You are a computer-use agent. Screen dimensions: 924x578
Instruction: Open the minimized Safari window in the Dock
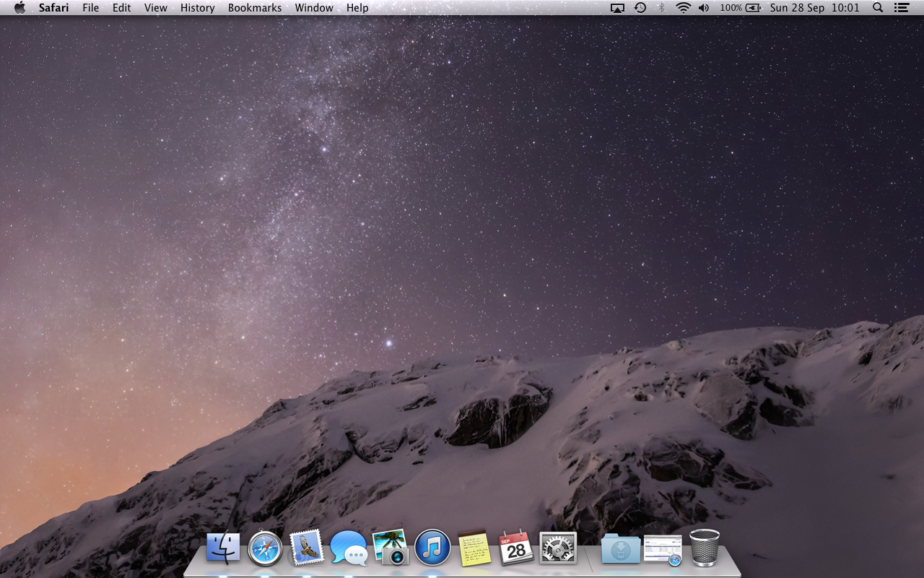coord(663,549)
